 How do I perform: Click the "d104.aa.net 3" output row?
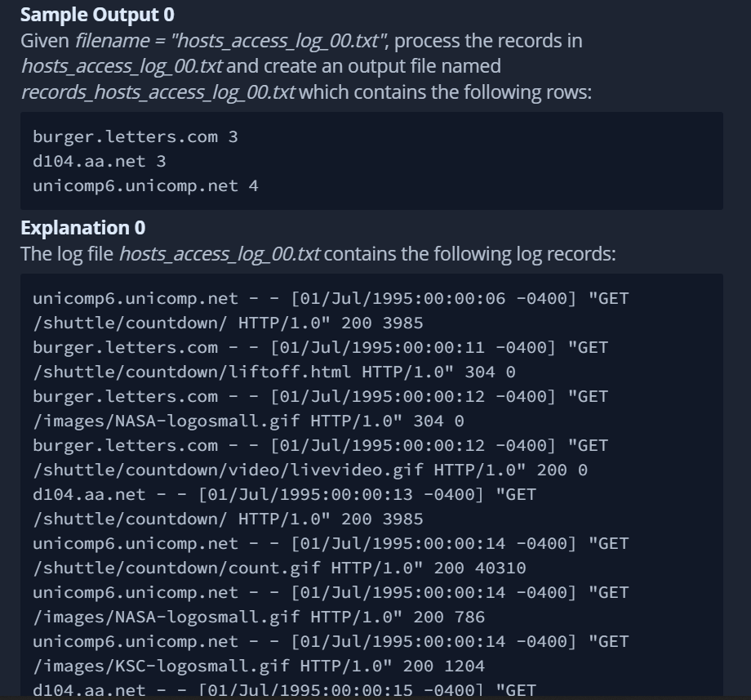[99, 161]
